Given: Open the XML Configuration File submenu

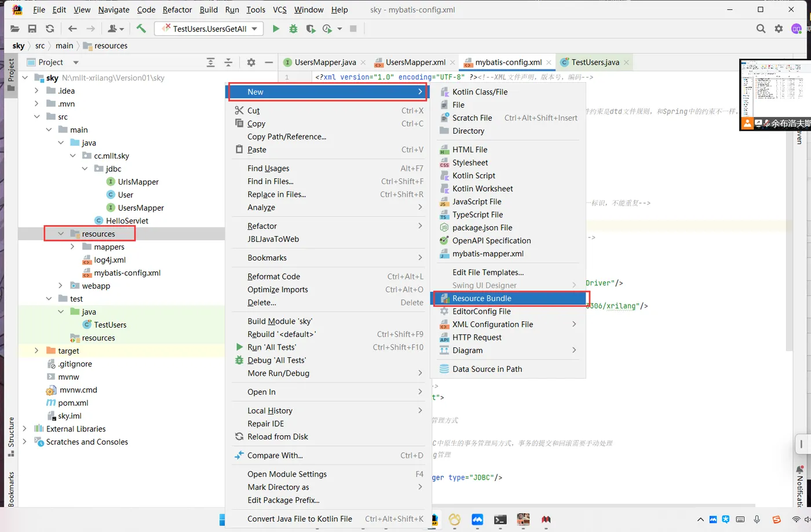Looking at the screenshot, I should click(x=508, y=324).
